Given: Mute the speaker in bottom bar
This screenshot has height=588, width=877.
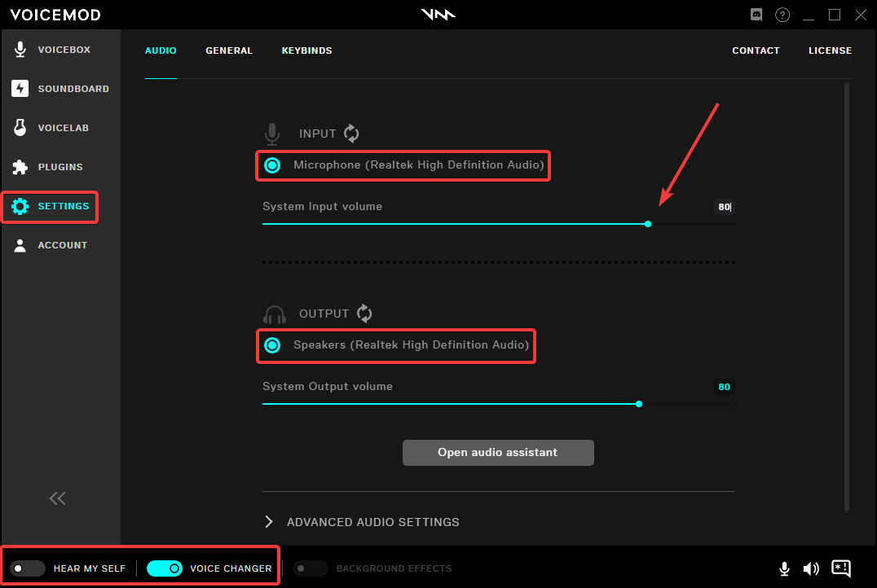Looking at the screenshot, I should coord(811,569).
